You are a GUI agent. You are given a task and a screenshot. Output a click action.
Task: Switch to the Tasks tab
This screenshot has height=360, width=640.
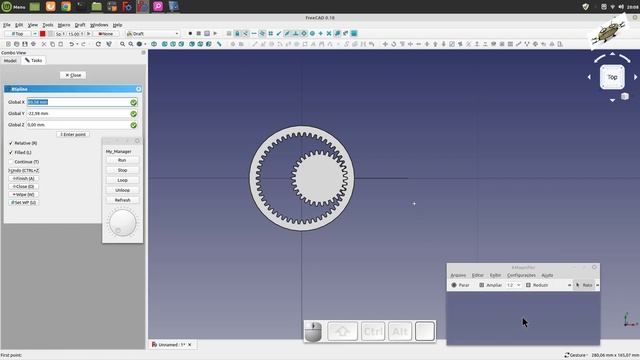(33, 60)
